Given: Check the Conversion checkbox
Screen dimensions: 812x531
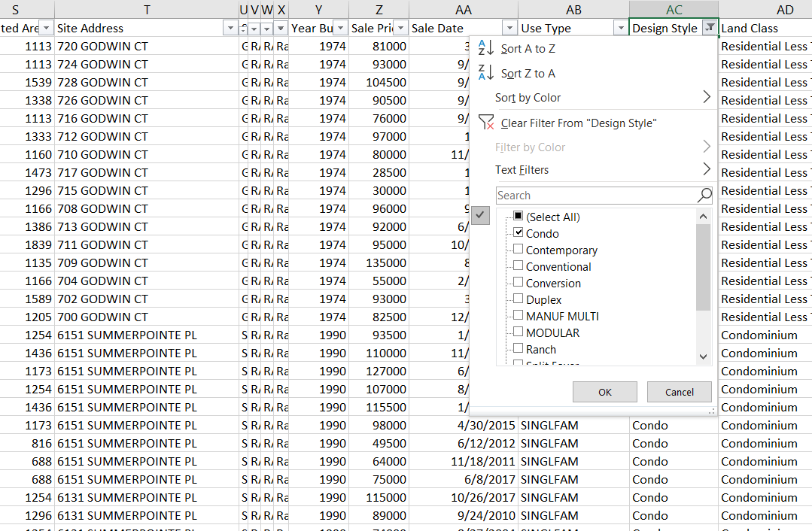Looking at the screenshot, I should coord(518,282).
